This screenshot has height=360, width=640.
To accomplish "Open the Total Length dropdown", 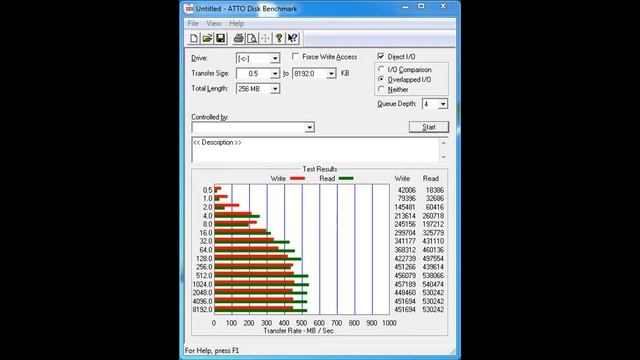I will click(275, 89).
